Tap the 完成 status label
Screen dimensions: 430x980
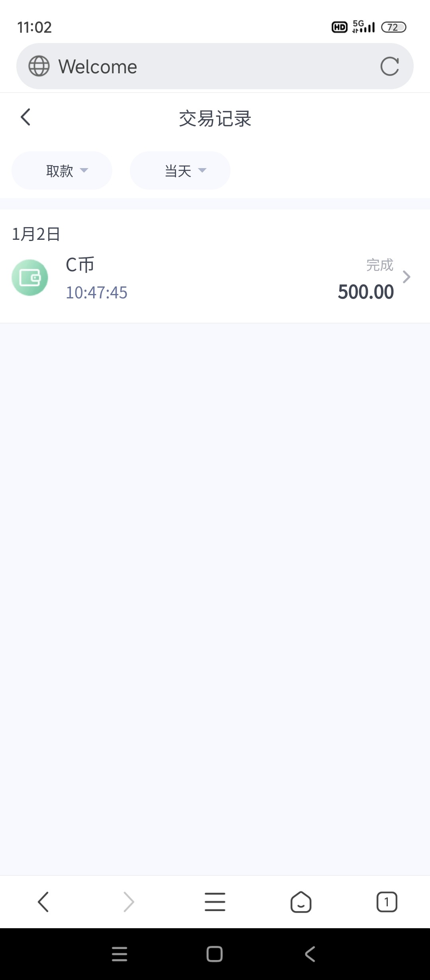379,265
